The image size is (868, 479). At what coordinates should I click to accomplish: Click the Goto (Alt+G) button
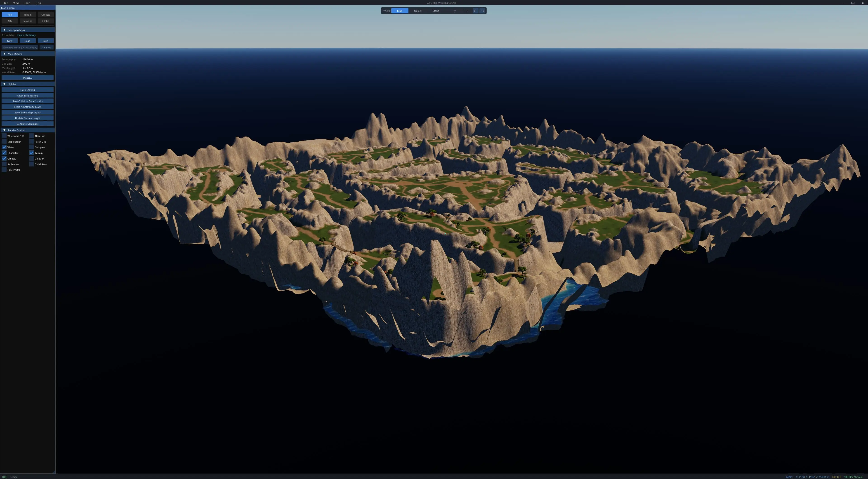pos(28,90)
